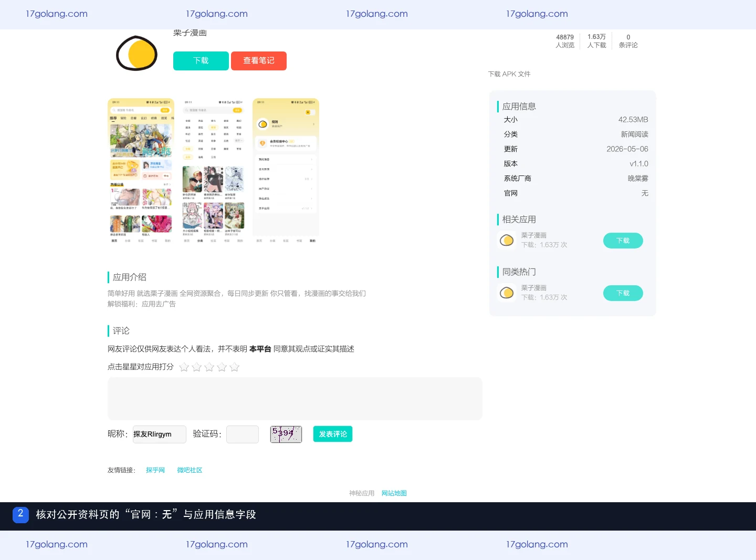756x560 pixels.
Task: Click the 42.53MB size value
Action: pos(633,120)
